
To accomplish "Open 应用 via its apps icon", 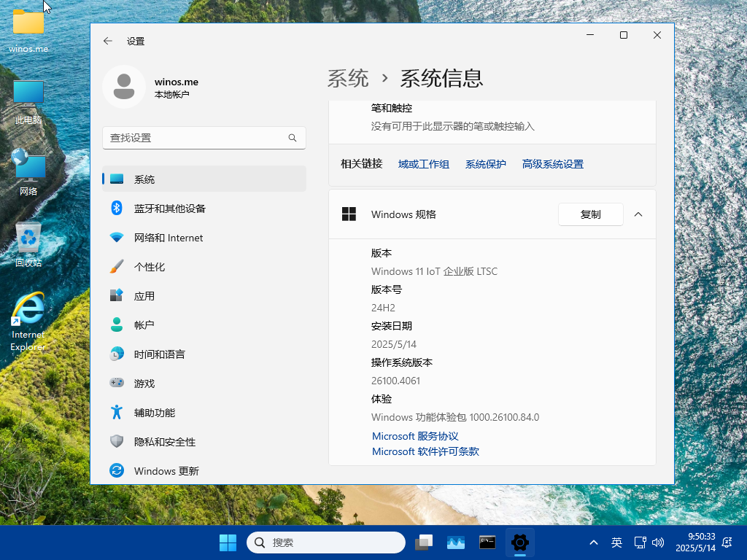I will coord(117,296).
